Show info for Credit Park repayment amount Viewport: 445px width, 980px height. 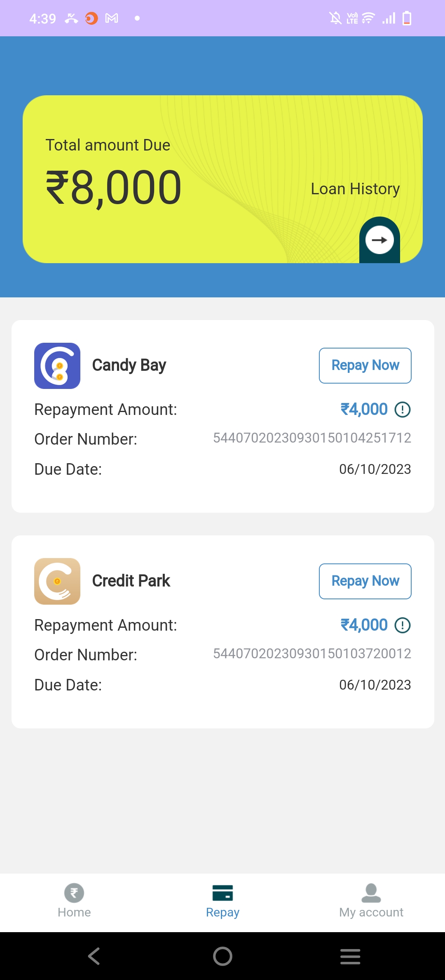(x=403, y=625)
